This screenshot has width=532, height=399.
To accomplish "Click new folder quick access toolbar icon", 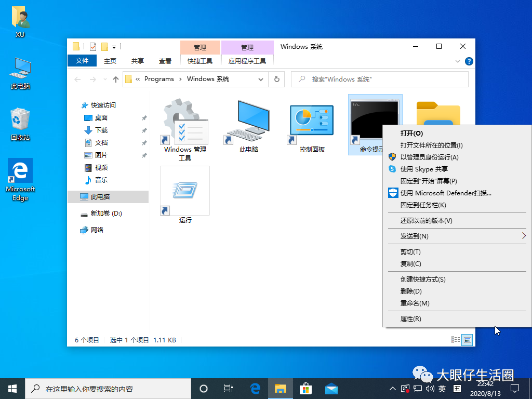I will pos(104,46).
